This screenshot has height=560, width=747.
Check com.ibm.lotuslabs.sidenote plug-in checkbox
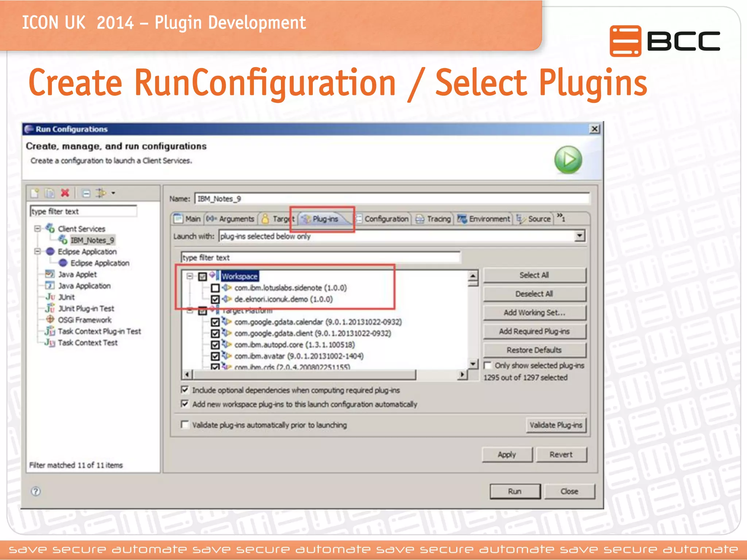coord(215,288)
